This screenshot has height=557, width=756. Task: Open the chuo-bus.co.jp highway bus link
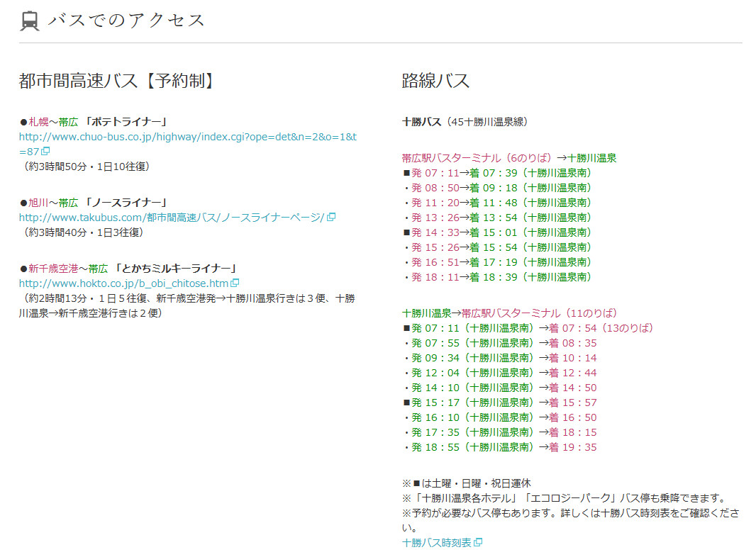(x=187, y=137)
